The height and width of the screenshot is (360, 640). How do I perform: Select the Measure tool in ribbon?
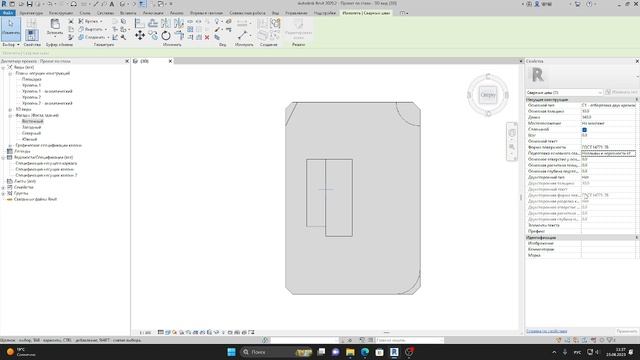click(243, 36)
